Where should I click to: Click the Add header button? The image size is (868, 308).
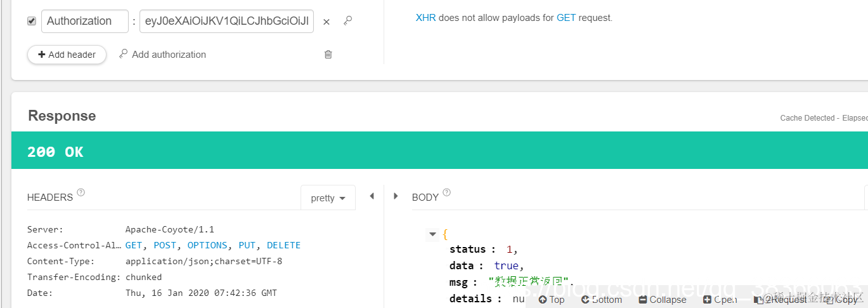point(67,55)
